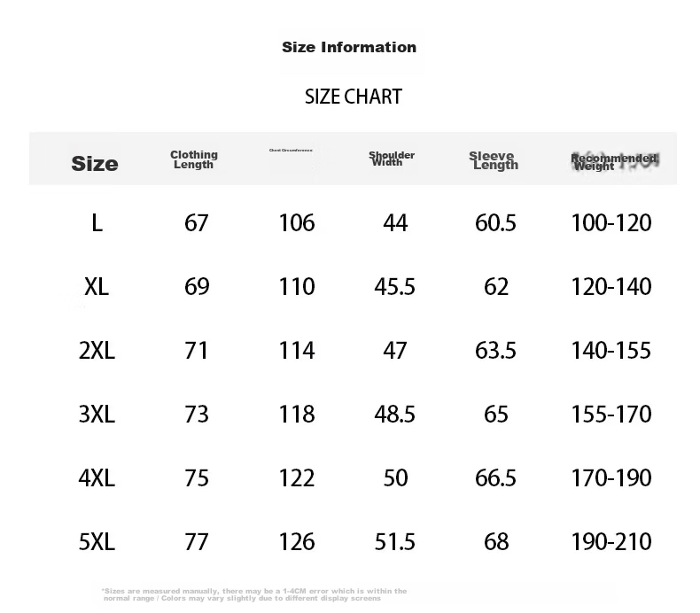This screenshot has width=700, height=613.
Task: Select the Size Information heading
Action: point(349,47)
